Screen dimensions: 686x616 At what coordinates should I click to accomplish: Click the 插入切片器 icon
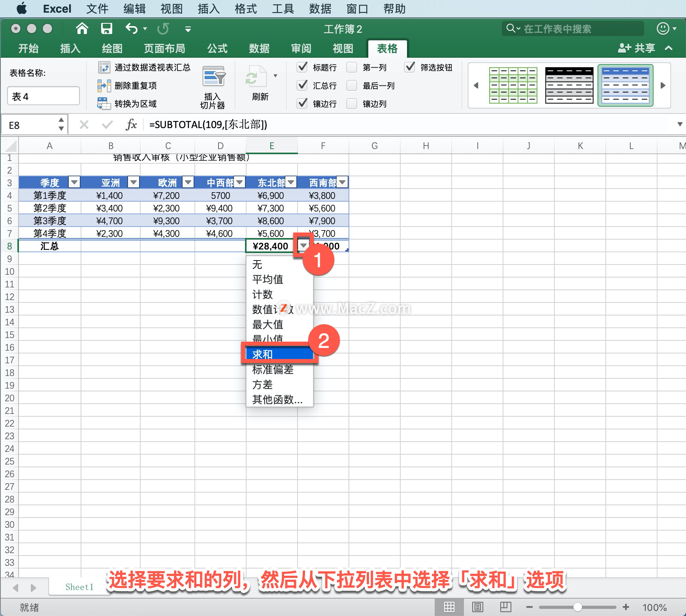pos(214,76)
